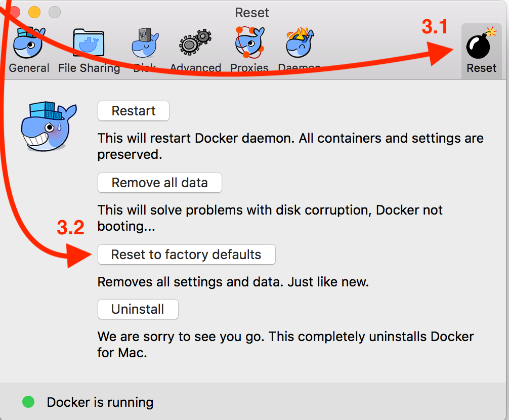509x420 pixels.
Task: Click the "Reset" window title
Action: point(252,13)
